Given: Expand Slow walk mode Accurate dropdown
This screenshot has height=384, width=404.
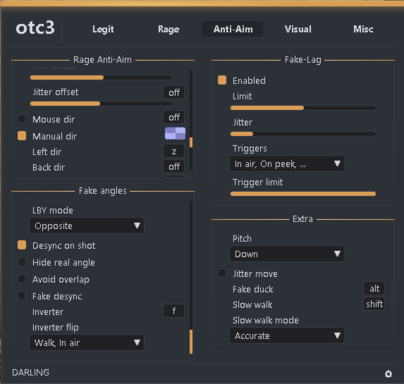Looking at the screenshot, I should (x=287, y=336).
